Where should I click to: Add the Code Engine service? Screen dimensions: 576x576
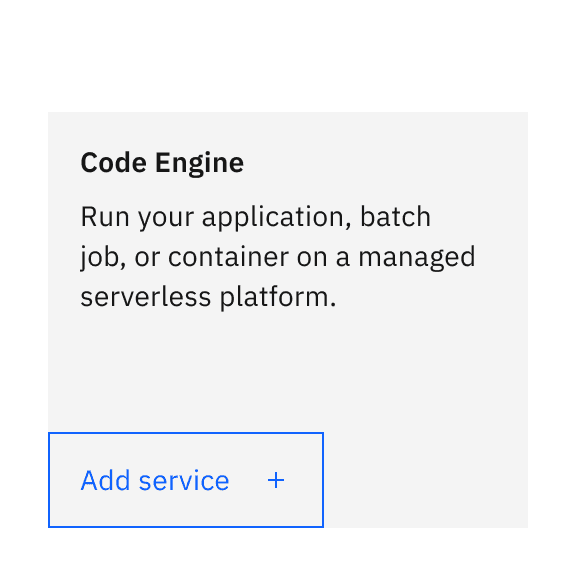click(x=186, y=480)
